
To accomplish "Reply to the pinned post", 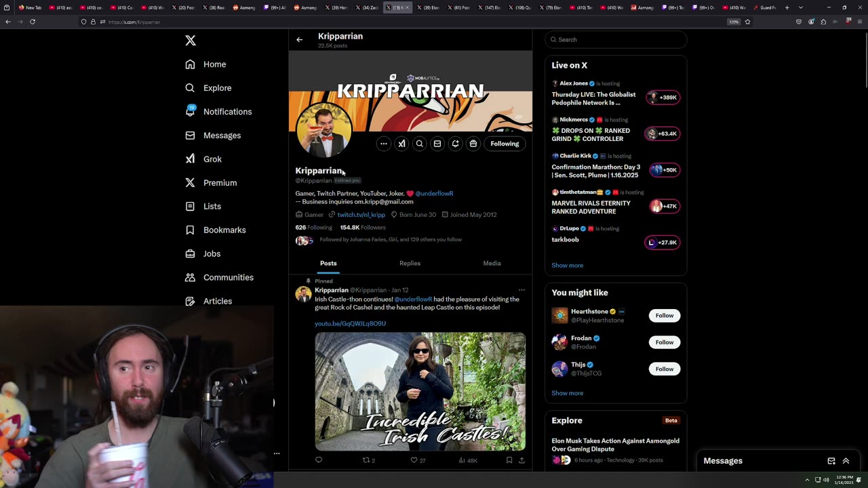I will pyautogui.click(x=319, y=460).
